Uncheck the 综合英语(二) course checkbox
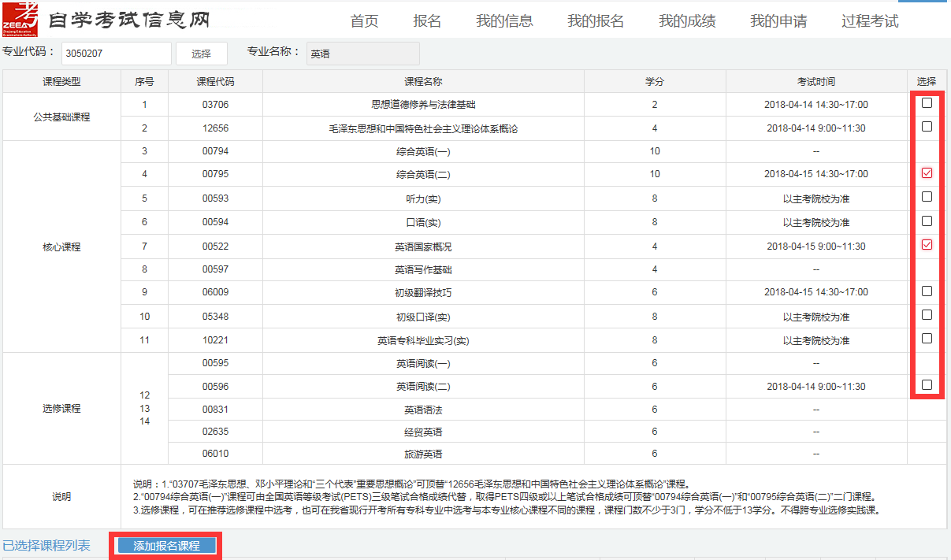951x560 pixels. 927,174
